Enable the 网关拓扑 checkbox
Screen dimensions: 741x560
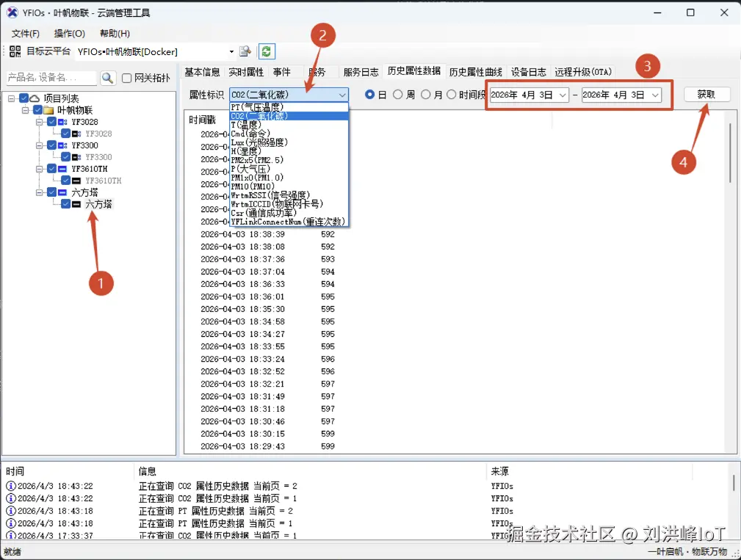point(126,78)
